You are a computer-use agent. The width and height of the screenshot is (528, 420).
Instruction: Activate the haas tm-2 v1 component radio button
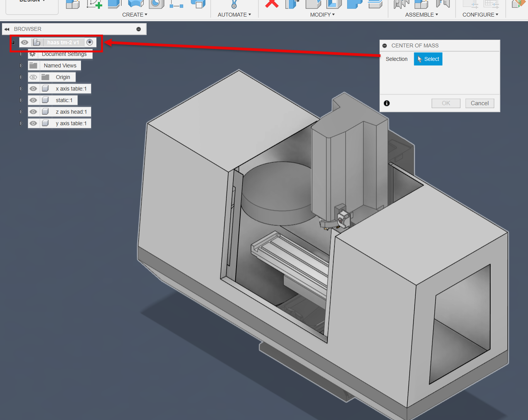(x=89, y=42)
